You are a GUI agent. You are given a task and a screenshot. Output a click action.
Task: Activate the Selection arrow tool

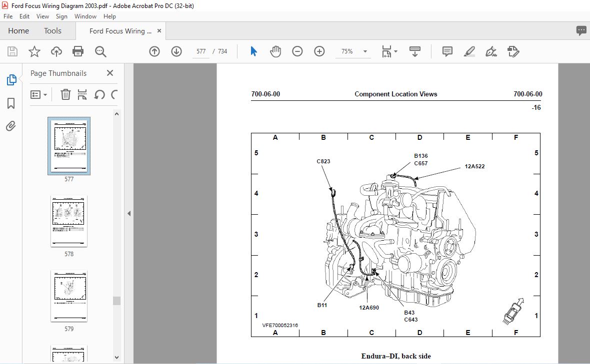click(253, 51)
